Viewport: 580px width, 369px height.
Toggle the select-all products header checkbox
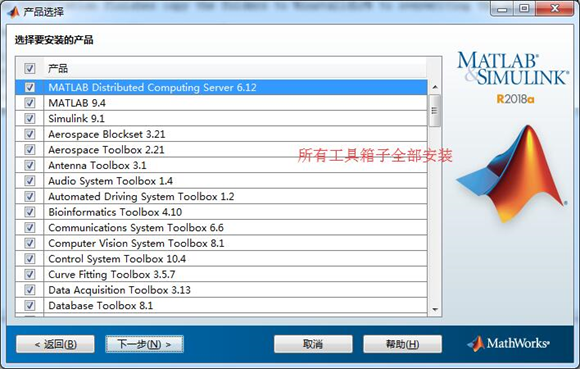pos(30,68)
